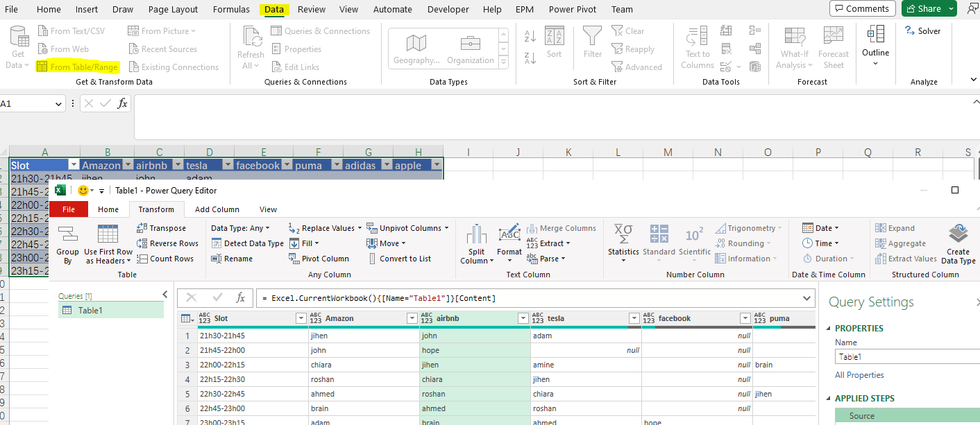Switch to Formulas tab in Excel
The height and width of the screenshot is (425, 980).
tap(233, 10)
